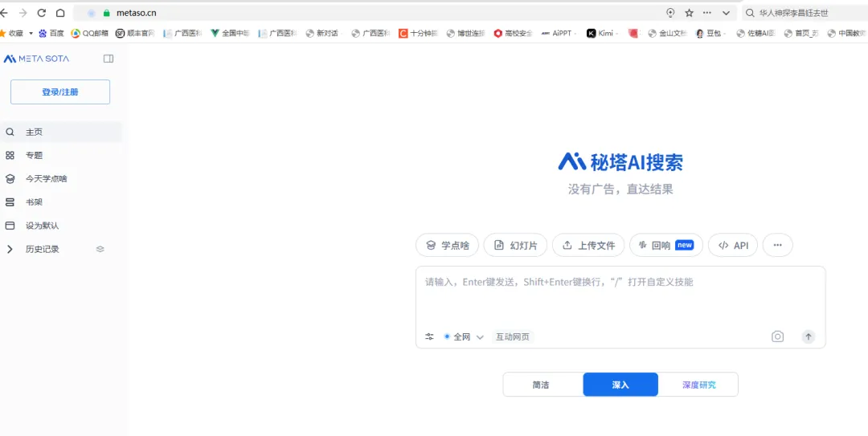Open the 十分钟 bookmark
The width and height of the screenshot is (868, 436).
click(419, 33)
